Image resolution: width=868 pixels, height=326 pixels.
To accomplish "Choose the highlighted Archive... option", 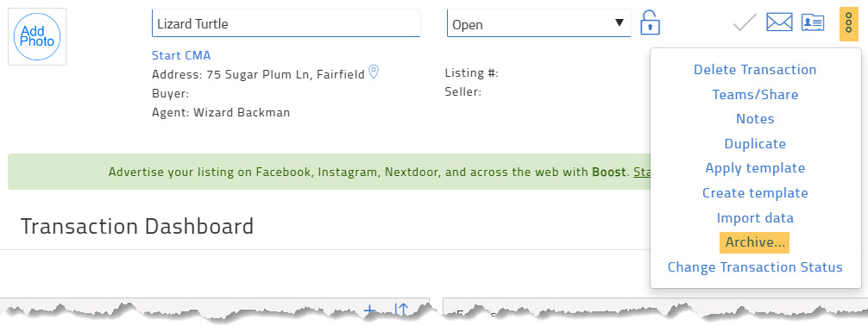I will coord(754,242).
